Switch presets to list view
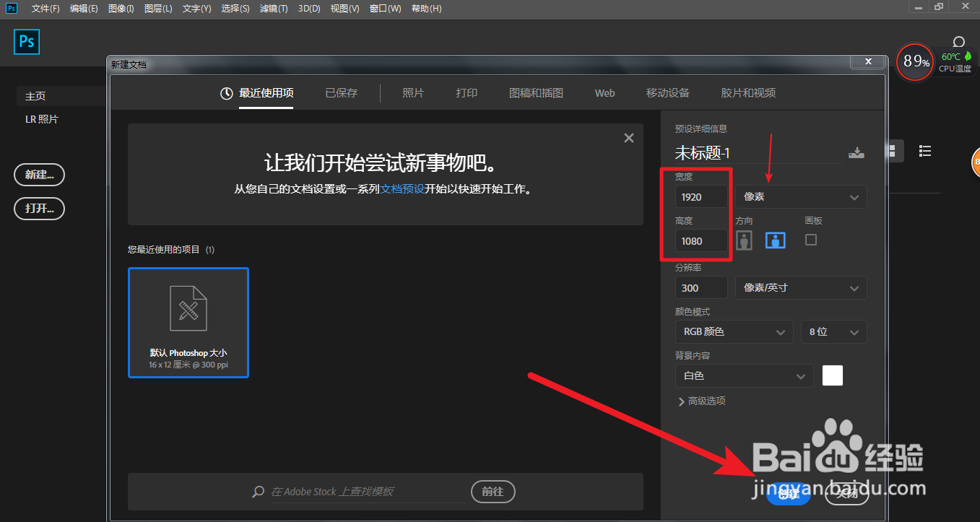Viewport: 980px width, 522px height. pyautogui.click(x=924, y=151)
